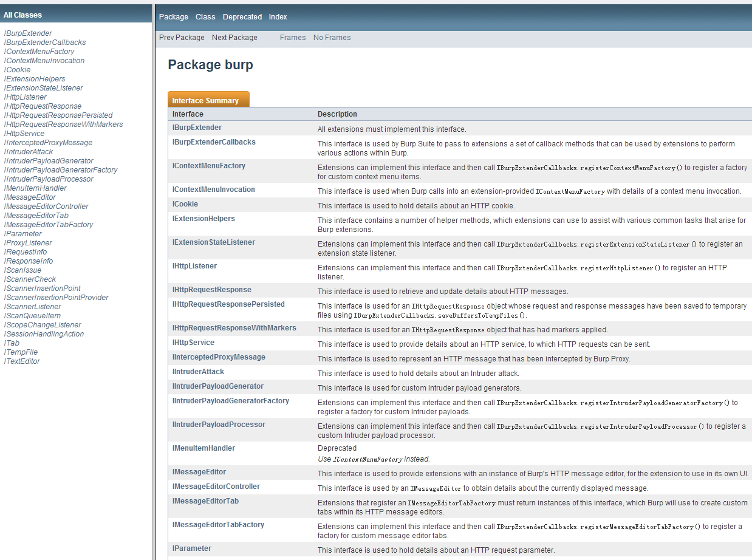Open IScanIssue in the sidebar list
Image resolution: width=752 pixels, height=560 pixels.
click(x=23, y=270)
